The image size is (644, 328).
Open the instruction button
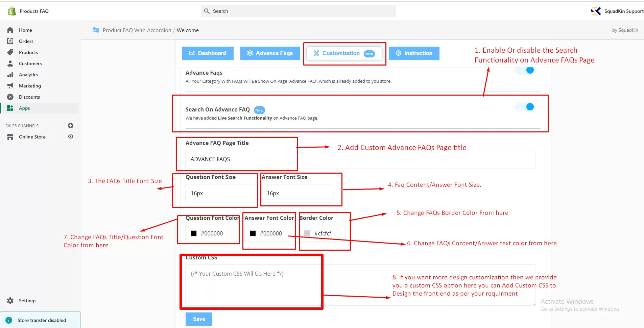[x=414, y=53]
